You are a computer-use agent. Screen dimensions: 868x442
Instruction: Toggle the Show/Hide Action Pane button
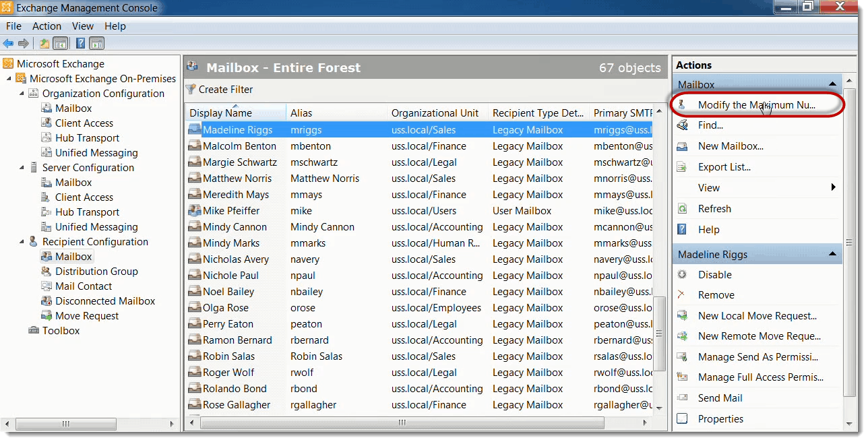click(96, 44)
